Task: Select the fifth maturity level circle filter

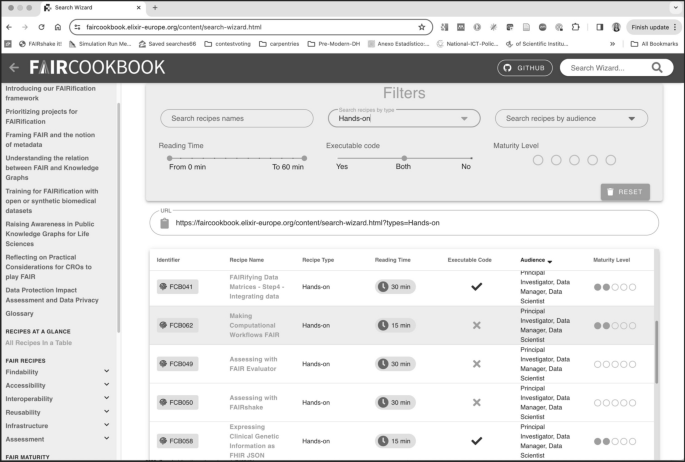Action: (x=610, y=160)
